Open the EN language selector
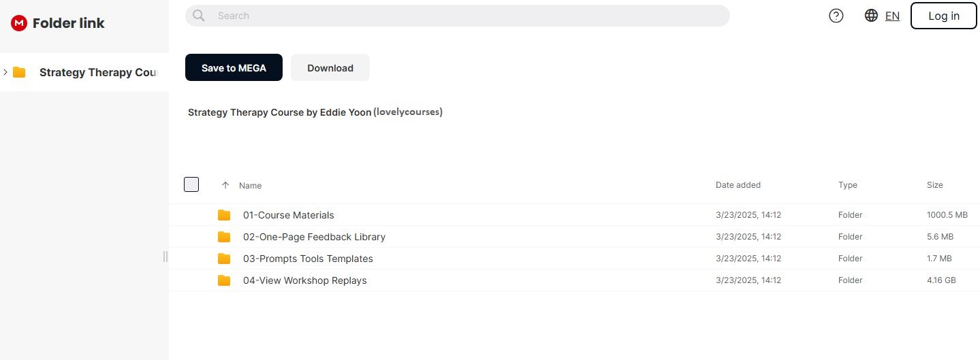This screenshot has width=980, height=360. (892, 16)
